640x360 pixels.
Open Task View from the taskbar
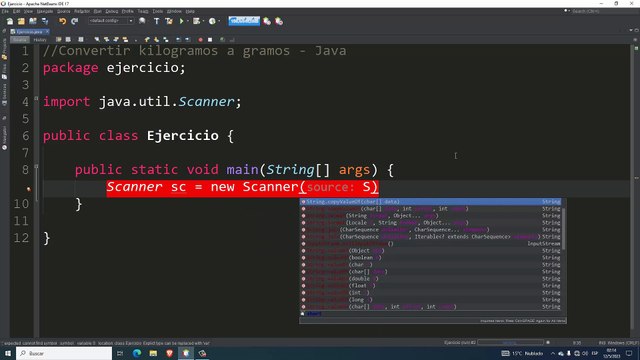[120, 353]
